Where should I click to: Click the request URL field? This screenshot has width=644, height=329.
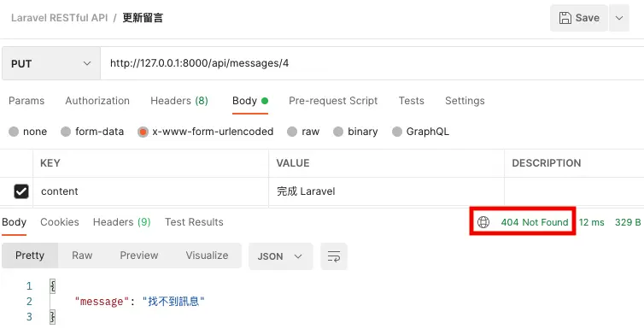point(372,63)
